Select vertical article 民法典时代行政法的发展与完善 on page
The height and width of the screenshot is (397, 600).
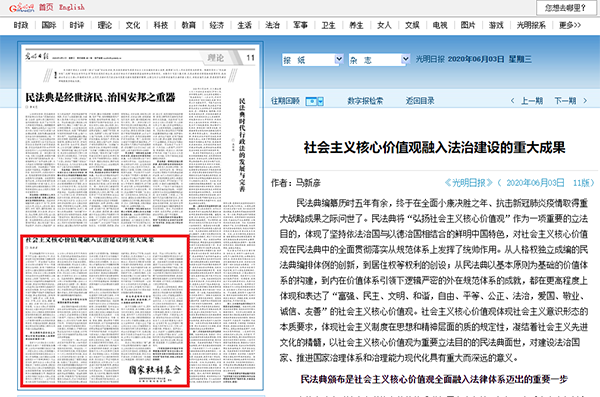point(242,145)
